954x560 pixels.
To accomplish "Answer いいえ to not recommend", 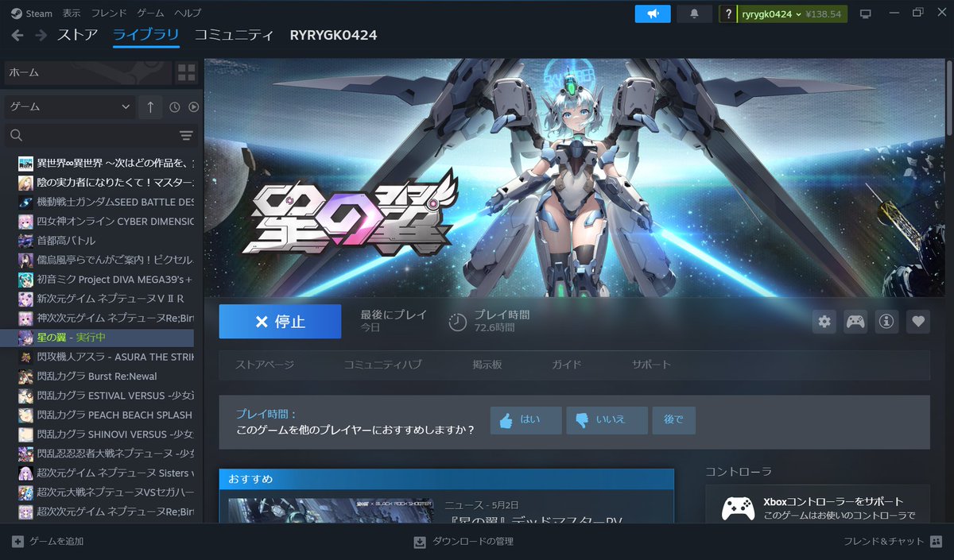I will (x=607, y=420).
